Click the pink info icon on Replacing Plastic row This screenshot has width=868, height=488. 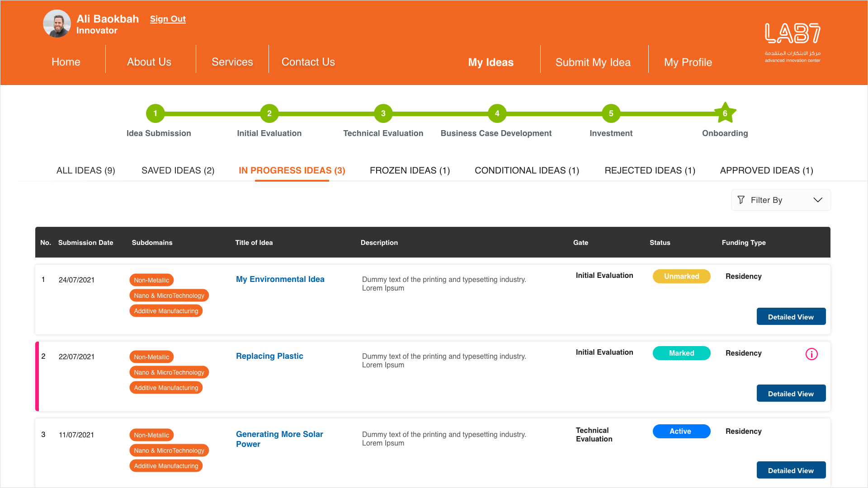(x=811, y=354)
